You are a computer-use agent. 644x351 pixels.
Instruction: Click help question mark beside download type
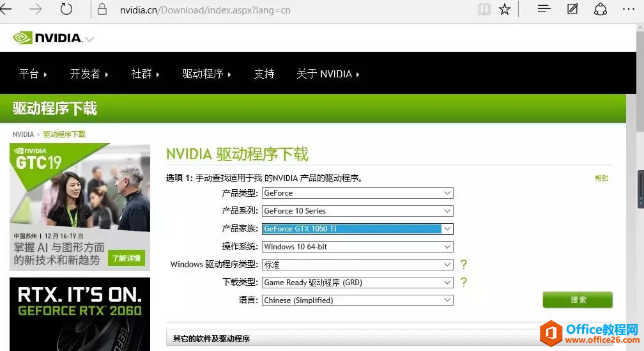463,282
